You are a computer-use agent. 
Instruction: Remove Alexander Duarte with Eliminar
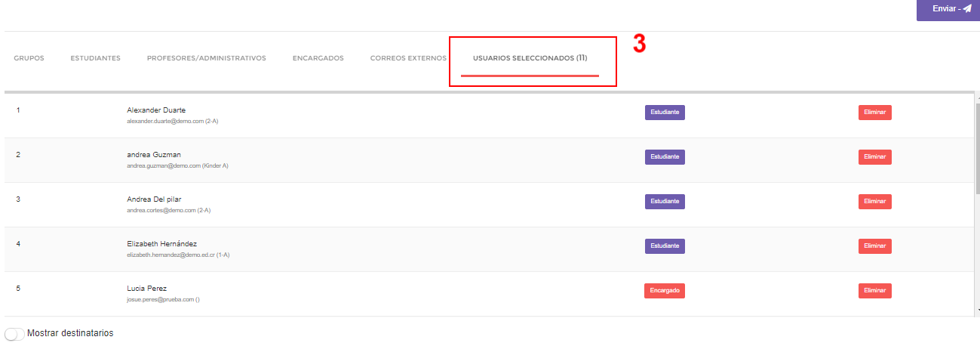pos(874,113)
